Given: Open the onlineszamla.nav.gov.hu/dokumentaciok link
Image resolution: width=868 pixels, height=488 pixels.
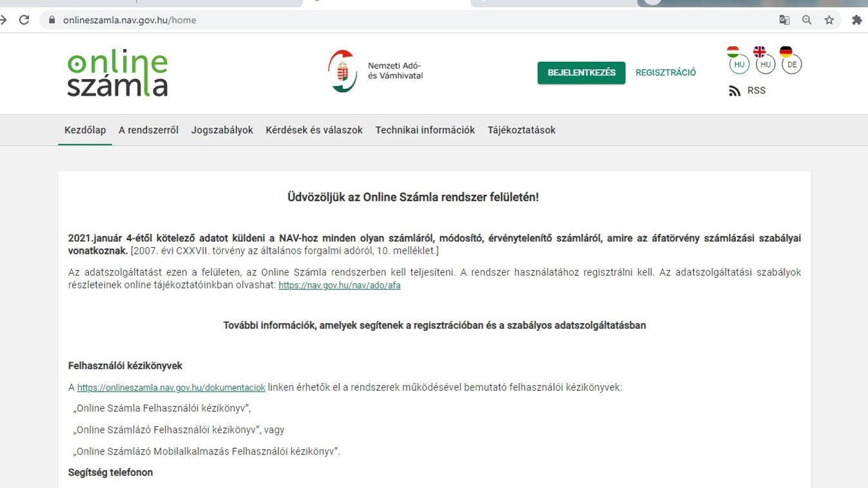Looking at the screenshot, I should coord(171,388).
